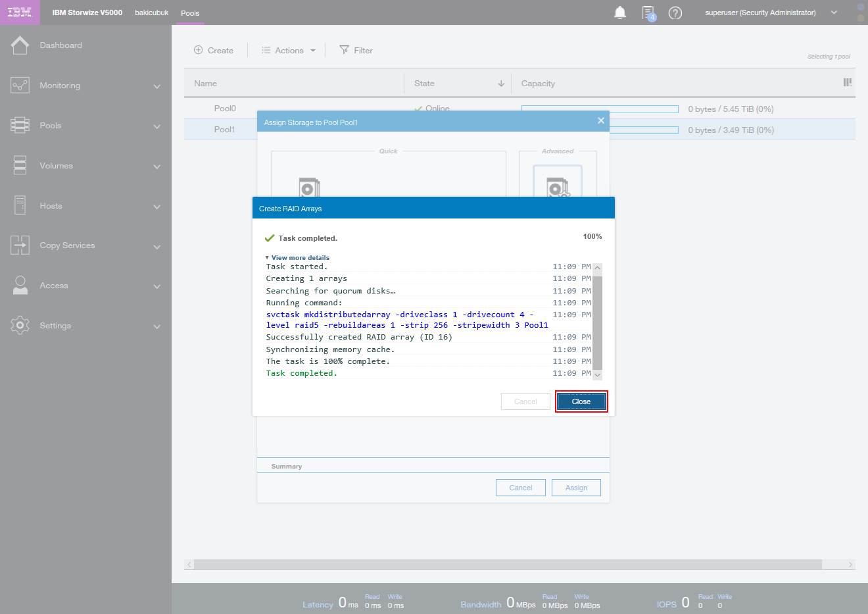The image size is (868, 614).
Task: Click Cancel in Assign Storage dialog
Action: 521,488
